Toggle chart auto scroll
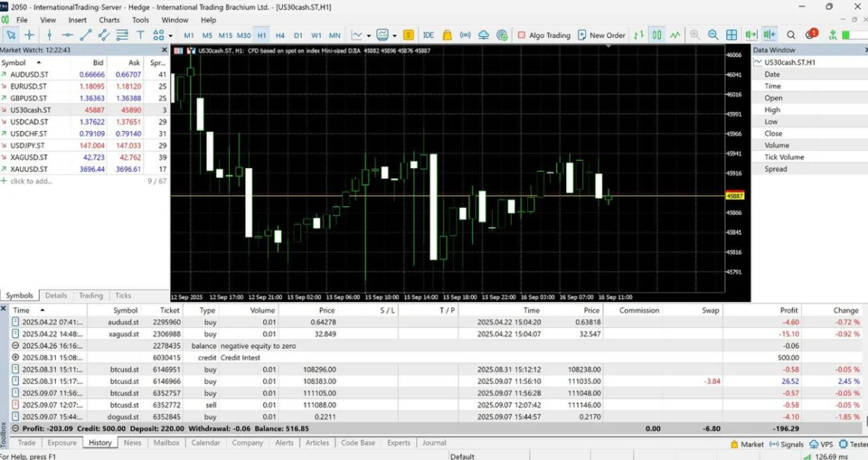The width and height of the screenshot is (868, 460). [751, 35]
